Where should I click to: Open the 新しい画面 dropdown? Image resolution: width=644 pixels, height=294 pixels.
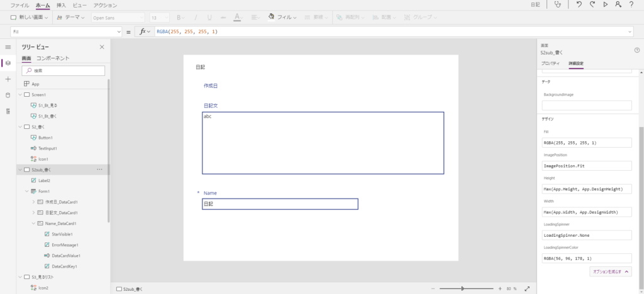[30, 18]
